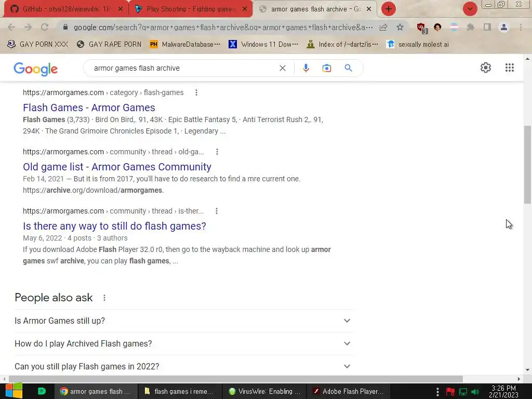Open the network tray icon
The image size is (532, 399).
coord(463,392)
